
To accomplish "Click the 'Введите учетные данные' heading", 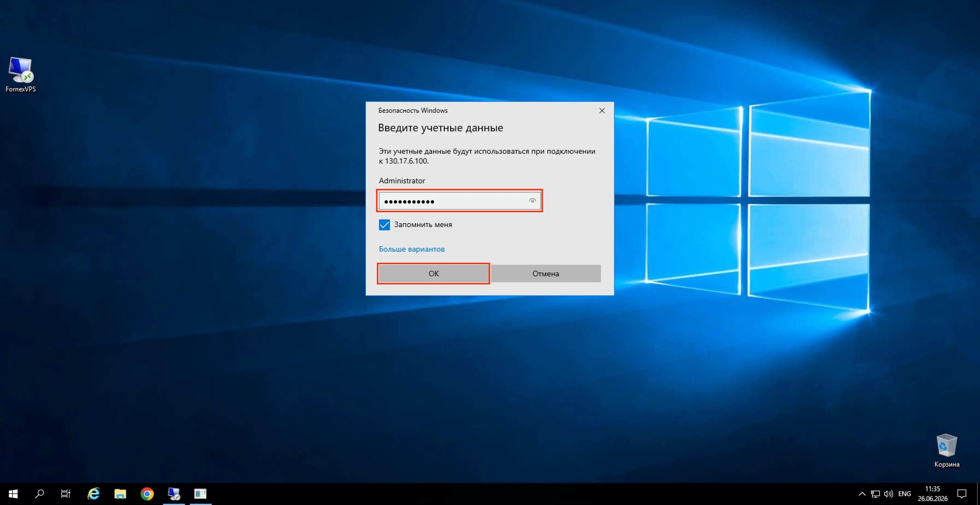I will pos(441,128).
